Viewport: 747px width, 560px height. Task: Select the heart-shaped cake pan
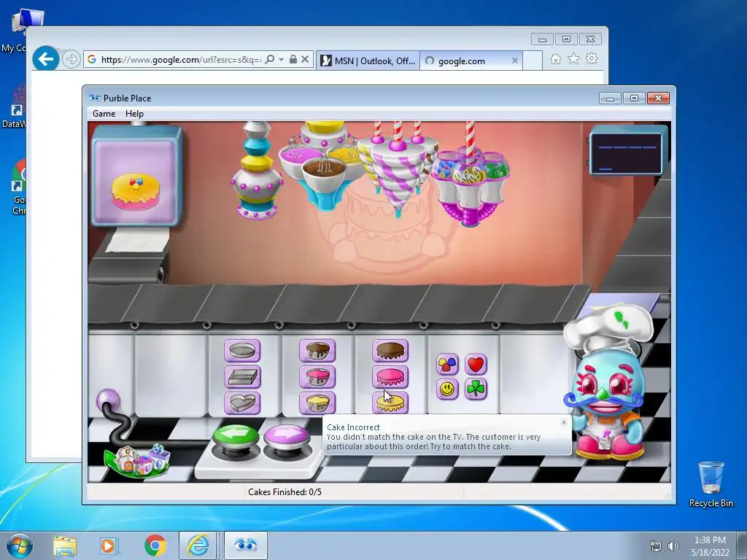pos(242,403)
